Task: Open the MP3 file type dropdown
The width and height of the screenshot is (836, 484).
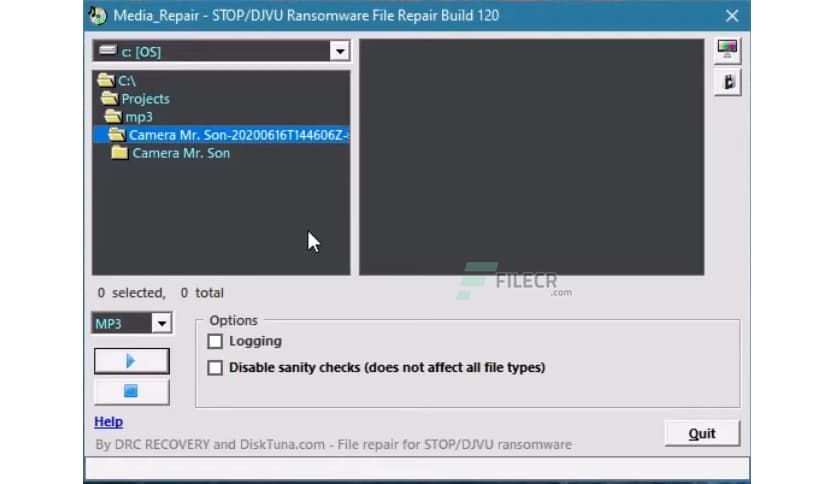Action: pos(162,323)
